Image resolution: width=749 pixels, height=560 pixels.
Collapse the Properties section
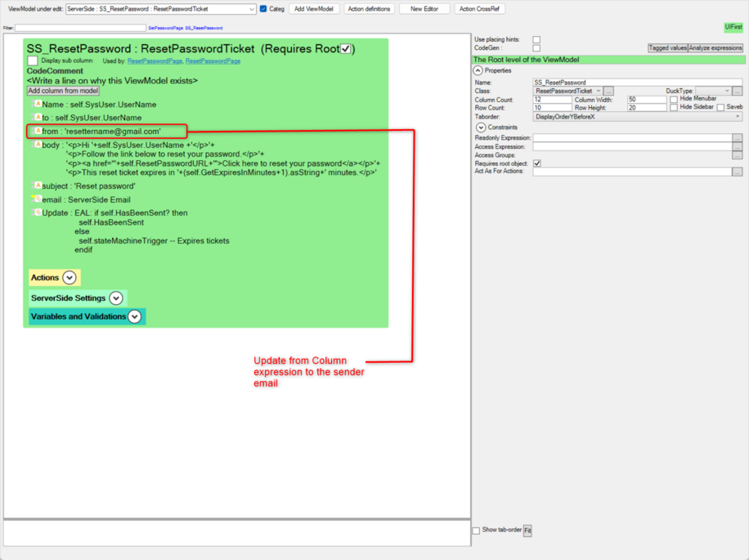tap(478, 71)
